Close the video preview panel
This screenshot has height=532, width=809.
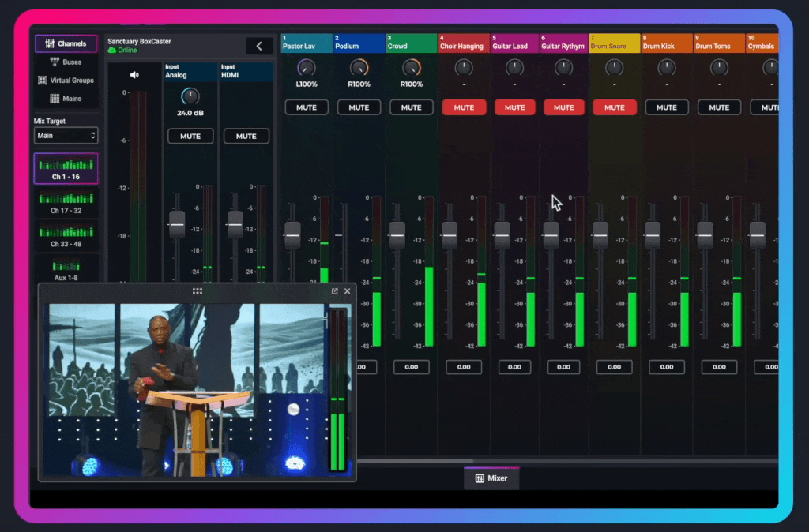coord(348,291)
